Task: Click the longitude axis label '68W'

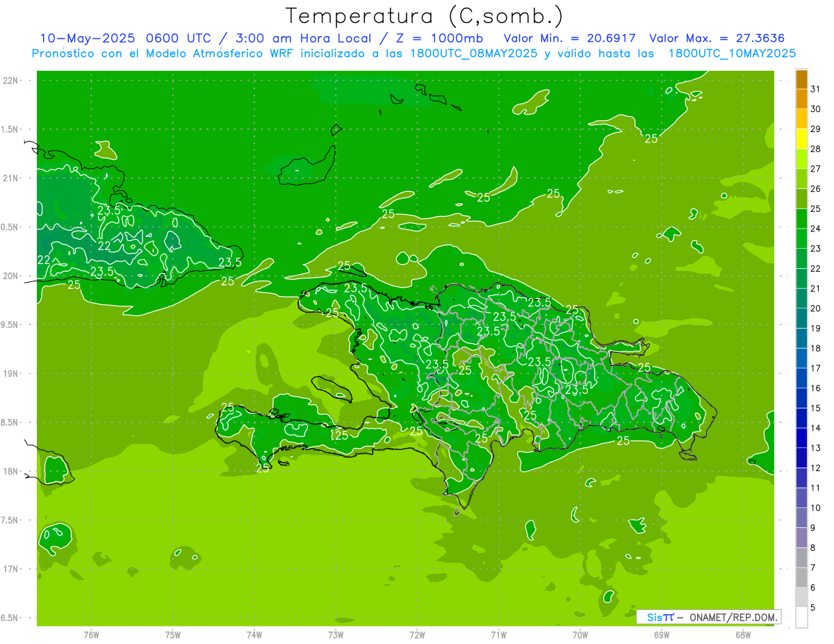Action: point(743,635)
